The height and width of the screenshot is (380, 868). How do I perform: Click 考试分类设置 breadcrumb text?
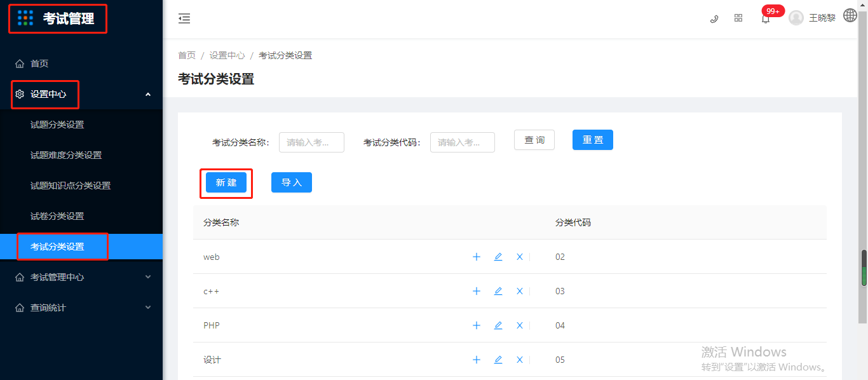click(285, 55)
